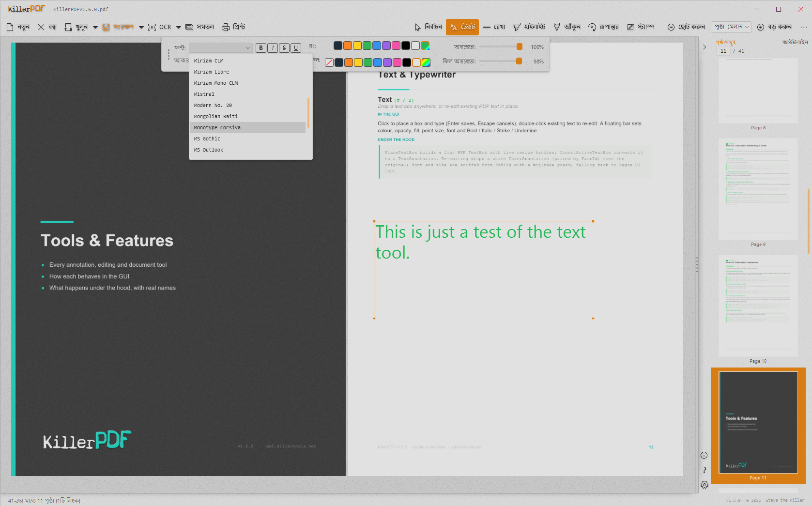Screen dimensions: 812x506
Task: Expand the সংরক্ষণ save dropdown arrow
Action: (x=141, y=28)
